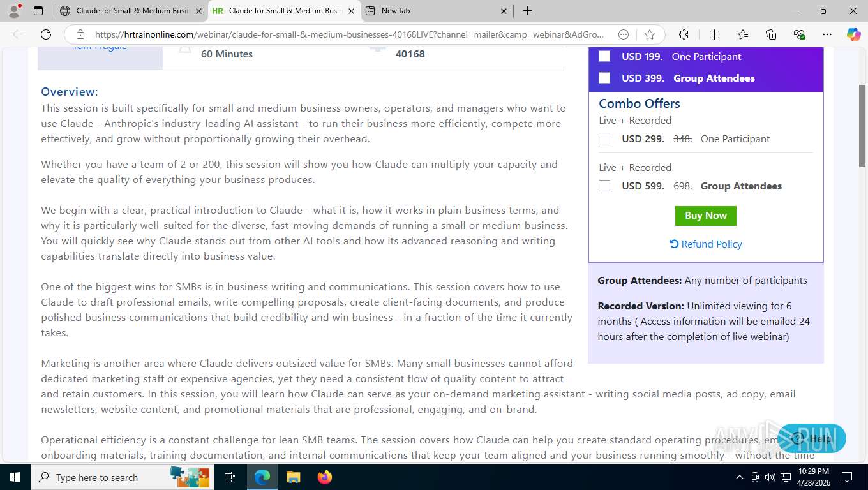Open Browser essentials heart icon
The width and height of the screenshot is (868, 490).
click(x=799, y=34)
